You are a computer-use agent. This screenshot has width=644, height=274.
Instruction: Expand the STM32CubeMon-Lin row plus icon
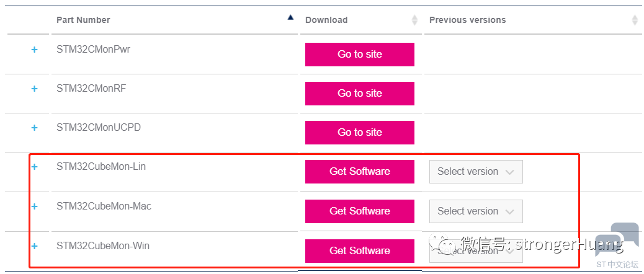pos(35,167)
